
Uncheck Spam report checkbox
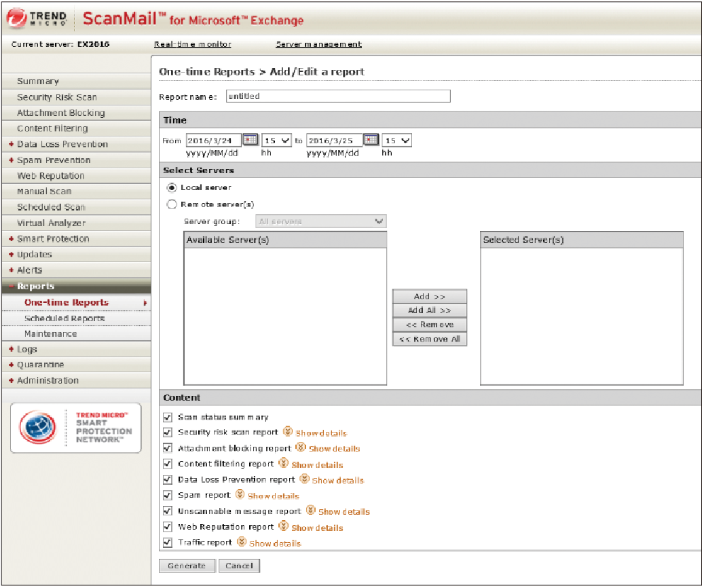[168, 496]
